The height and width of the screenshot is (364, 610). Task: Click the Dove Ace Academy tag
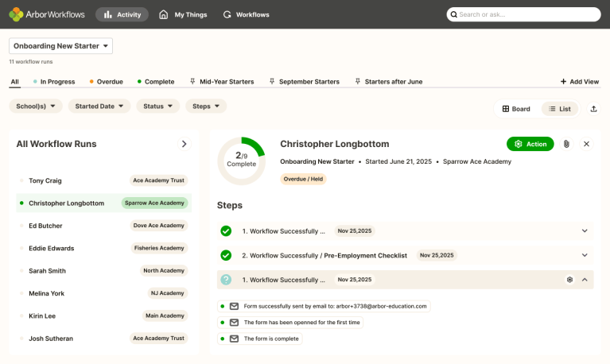coord(159,226)
